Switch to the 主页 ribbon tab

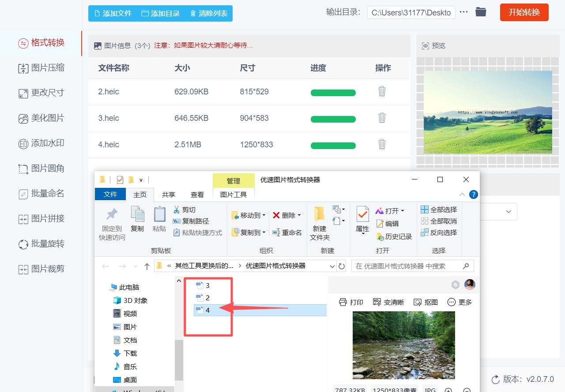[x=140, y=194]
